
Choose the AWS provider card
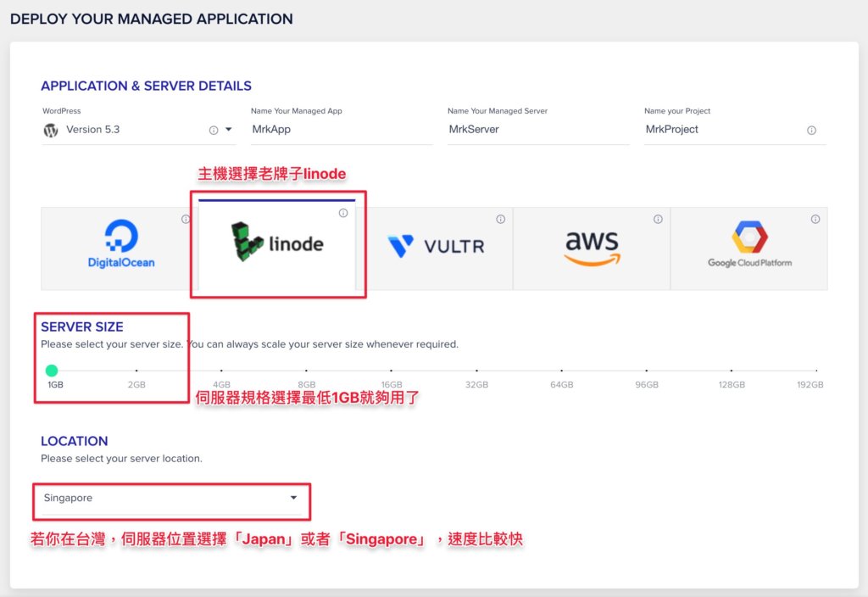click(592, 248)
